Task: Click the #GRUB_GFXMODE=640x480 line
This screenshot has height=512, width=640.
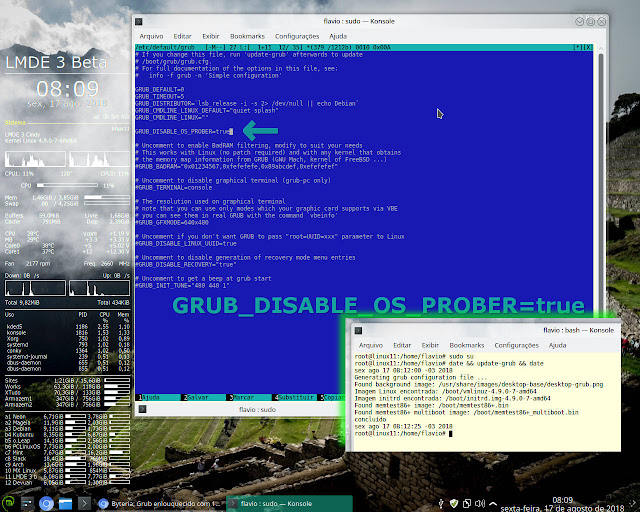Action: [172, 223]
